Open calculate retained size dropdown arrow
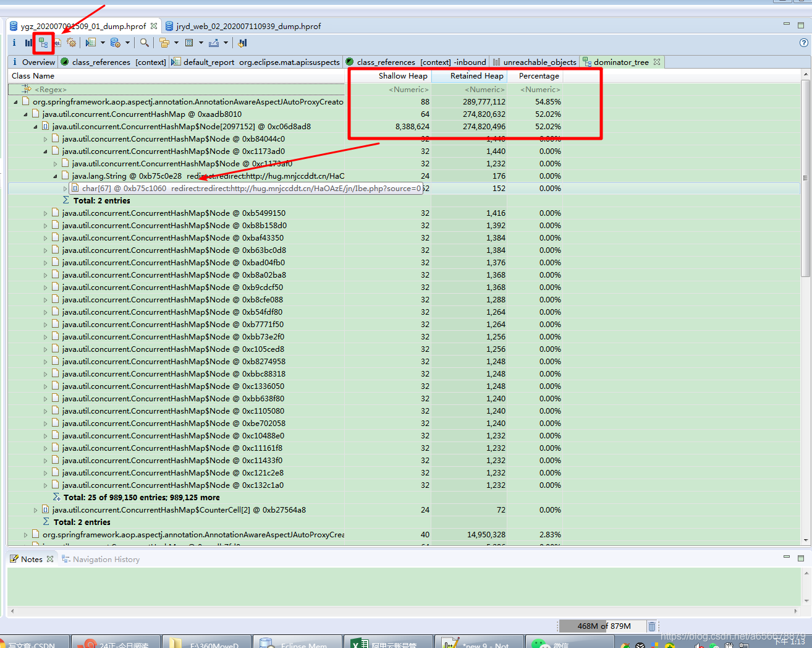Viewport: 812px width, 648px height. tap(201, 43)
